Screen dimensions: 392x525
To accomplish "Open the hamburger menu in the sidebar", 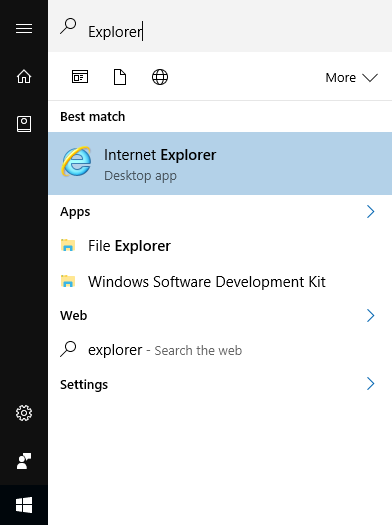I will [x=24, y=28].
